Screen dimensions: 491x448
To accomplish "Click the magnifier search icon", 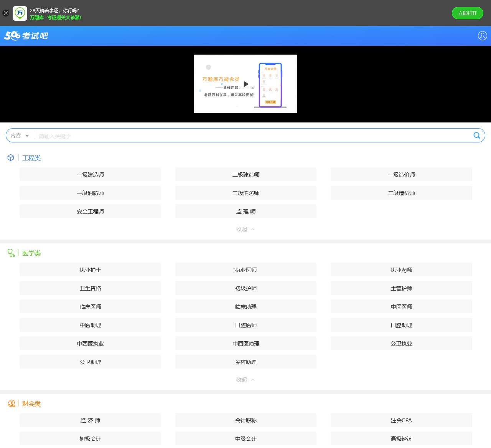I will [477, 136].
